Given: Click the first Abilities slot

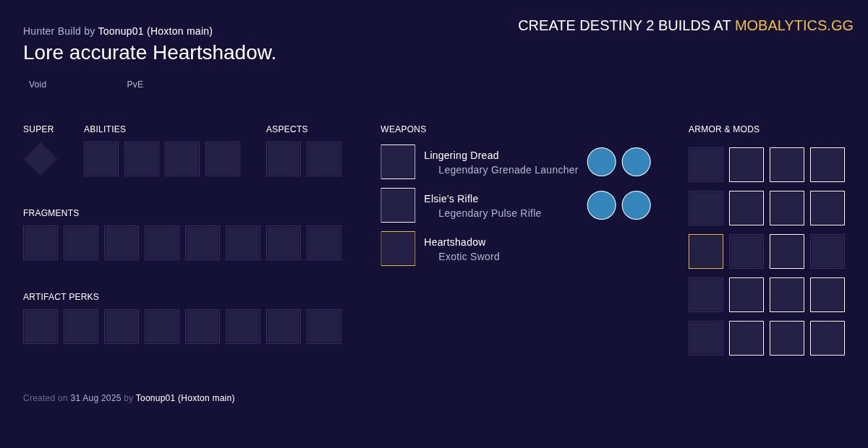Looking at the screenshot, I should coord(101,159).
